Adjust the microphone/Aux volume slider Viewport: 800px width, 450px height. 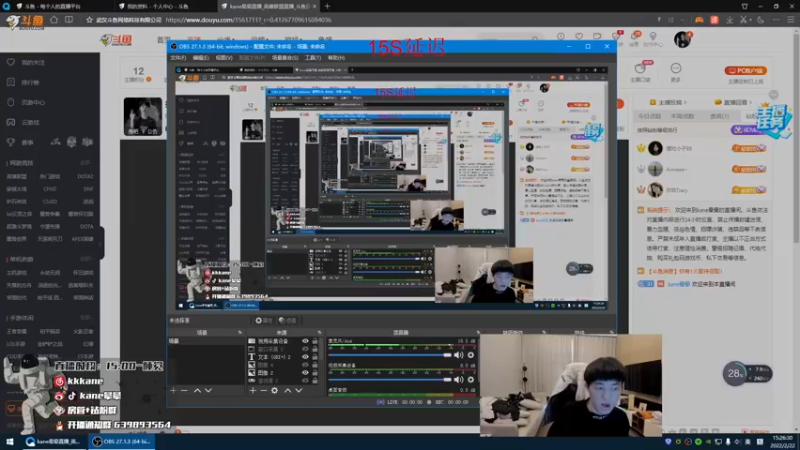click(390, 355)
